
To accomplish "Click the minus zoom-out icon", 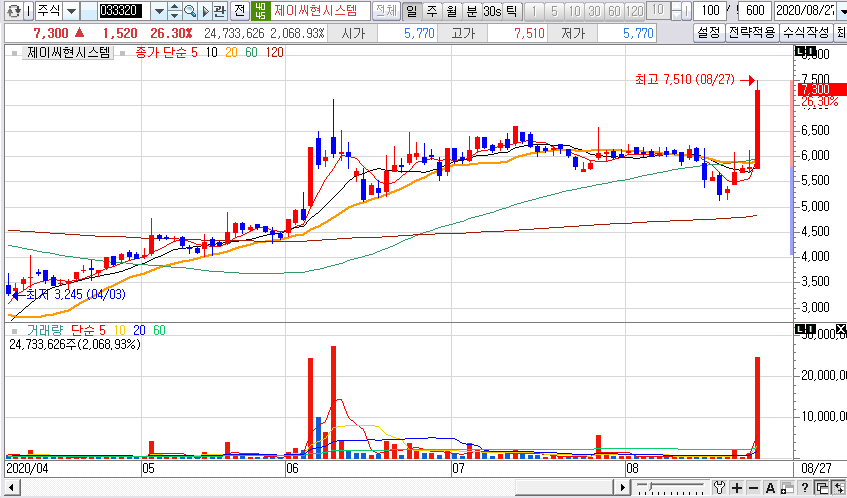I will (x=754, y=487).
